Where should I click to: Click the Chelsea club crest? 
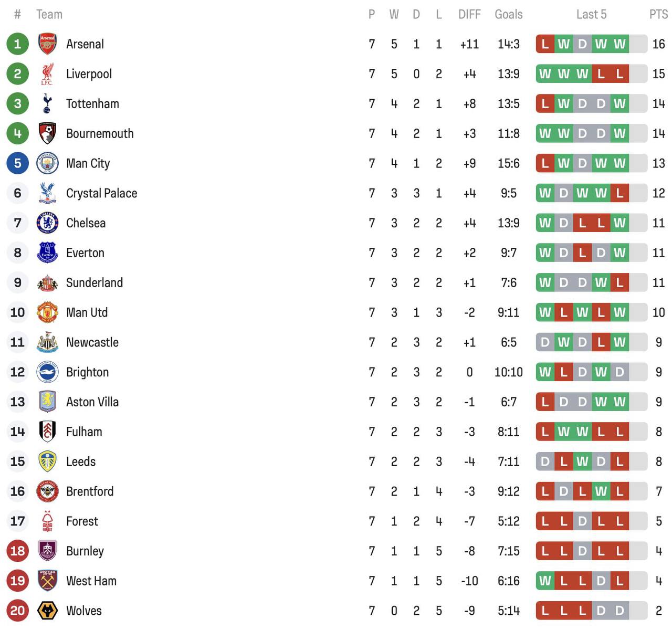[47, 223]
